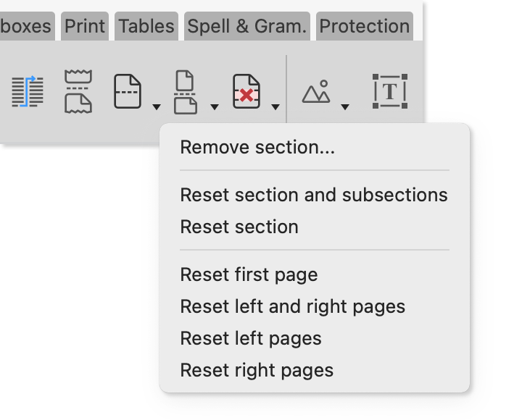Open the Tables tab

pos(146,27)
